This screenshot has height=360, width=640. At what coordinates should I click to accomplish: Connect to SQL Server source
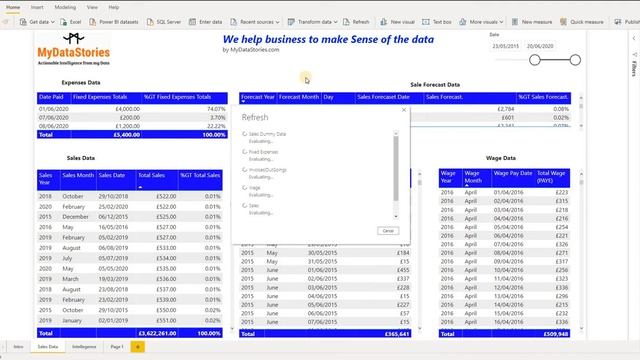point(164,22)
